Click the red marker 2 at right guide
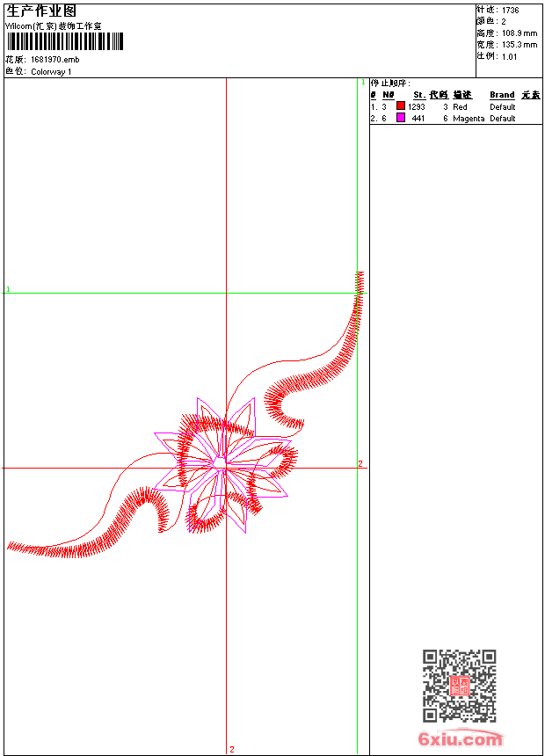The image size is (545, 756). coord(360,463)
